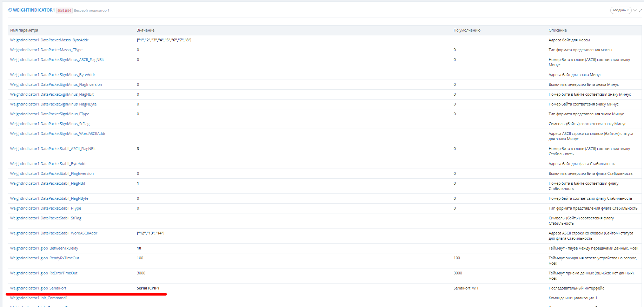The width and height of the screenshot is (644, 307).
Task: Open WeightIndicator1.DataPacketStabil_WordASCIIAddr parameter
Action: [x=54, y=233]
